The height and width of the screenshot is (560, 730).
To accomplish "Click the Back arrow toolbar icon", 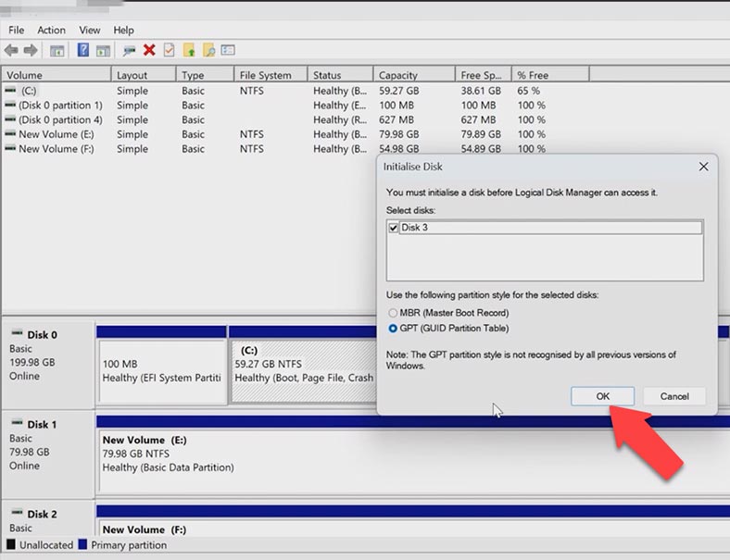I will (x=11, y=50).
